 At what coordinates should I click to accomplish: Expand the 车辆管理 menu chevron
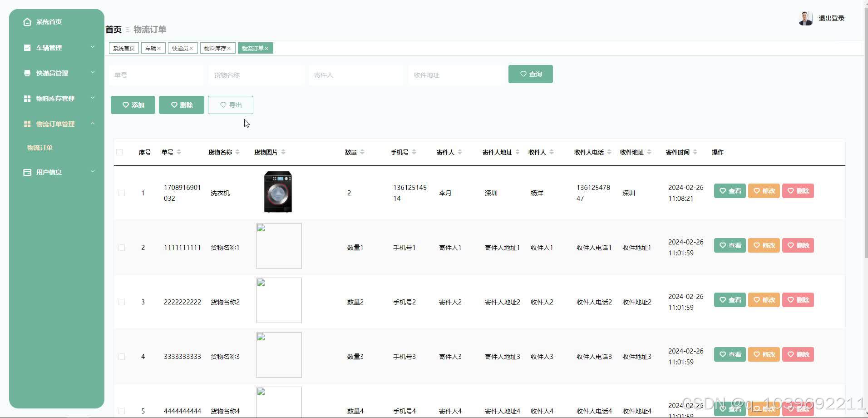coord(93,47)
